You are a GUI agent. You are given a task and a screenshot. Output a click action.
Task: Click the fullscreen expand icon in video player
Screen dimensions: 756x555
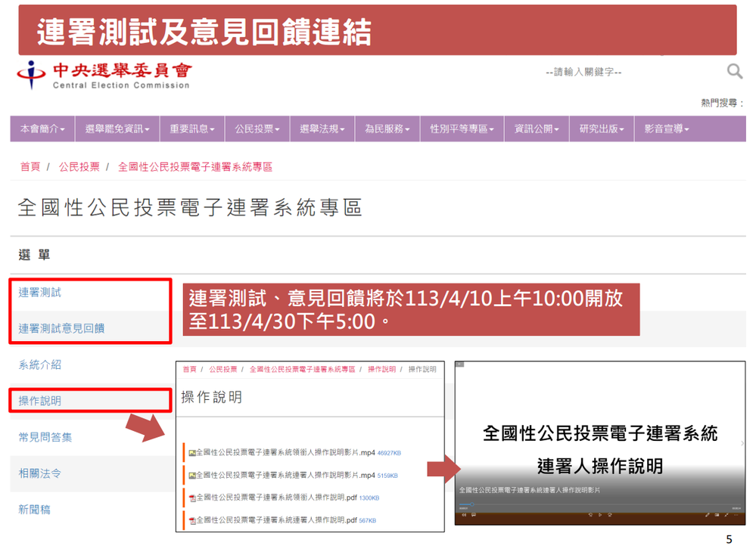point(726,515)
